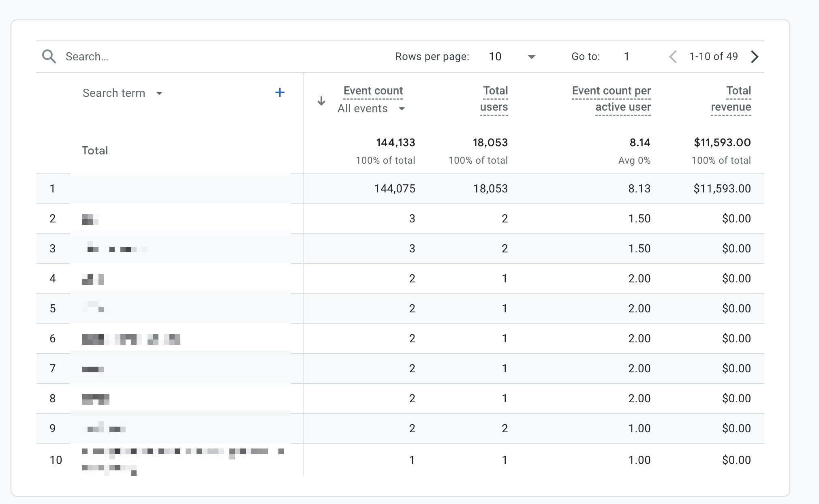This screenshot has width=819, height=504.
Task: Select the 18,053 total users summary value
Action: pyautogui.click(x=490, y=143)
